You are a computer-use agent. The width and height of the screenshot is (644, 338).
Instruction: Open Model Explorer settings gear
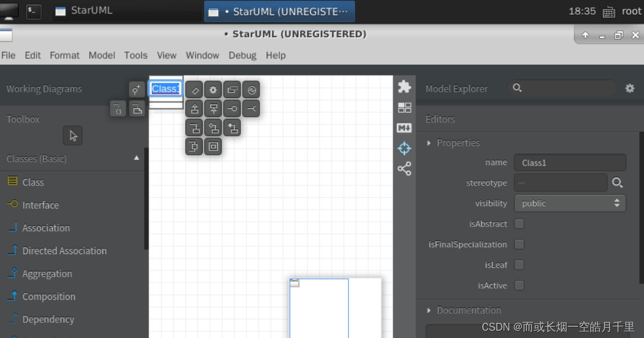pyautogui.click(x=629, y=88)
